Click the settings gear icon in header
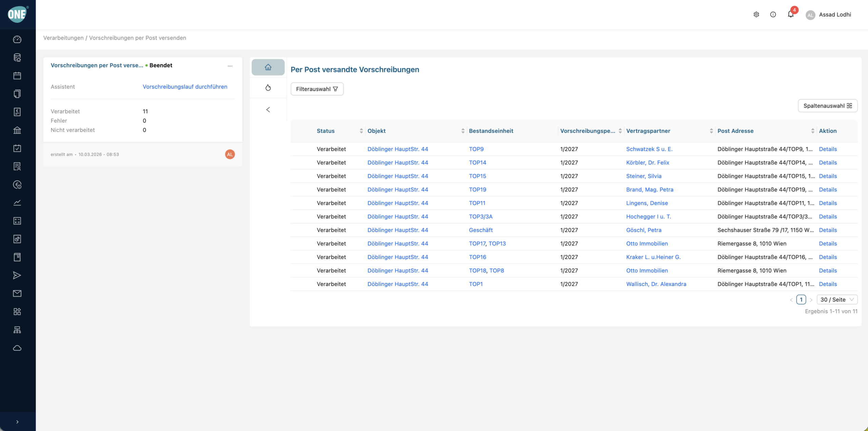The width and height of the screenshot is (868, 431). (x=756, y=14)
